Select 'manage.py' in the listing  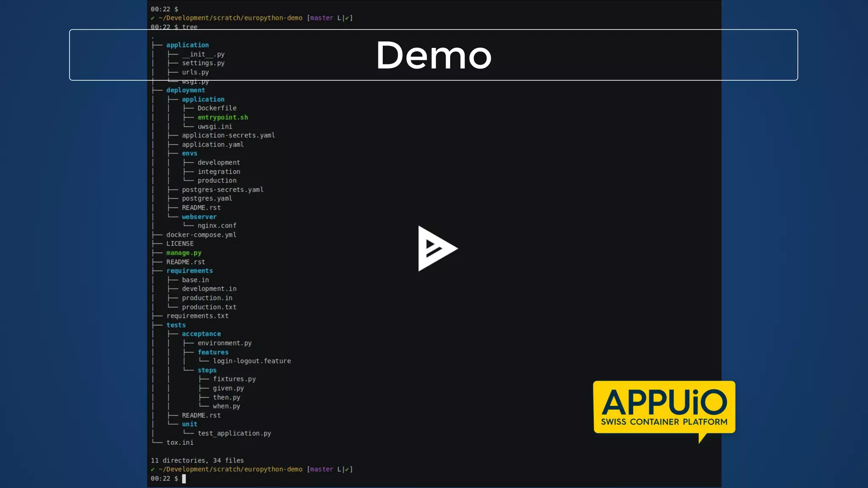click(184, 253)
